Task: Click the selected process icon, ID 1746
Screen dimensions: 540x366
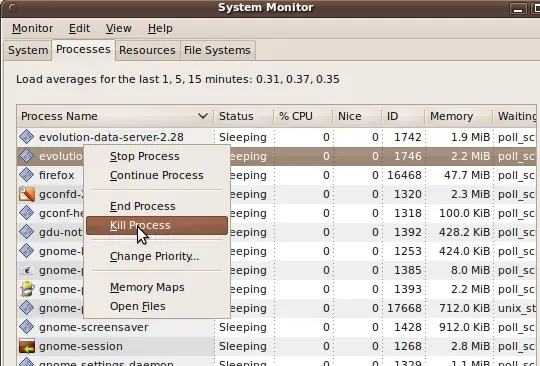Action: point(27,156)
